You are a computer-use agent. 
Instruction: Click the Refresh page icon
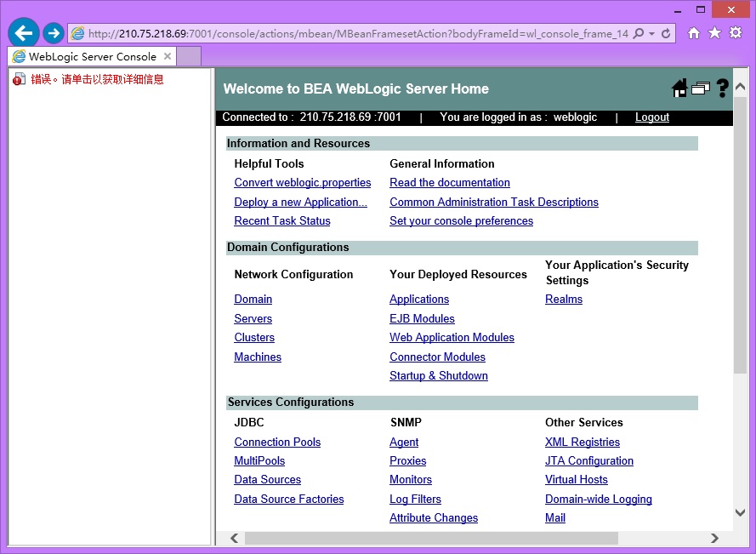666,33
